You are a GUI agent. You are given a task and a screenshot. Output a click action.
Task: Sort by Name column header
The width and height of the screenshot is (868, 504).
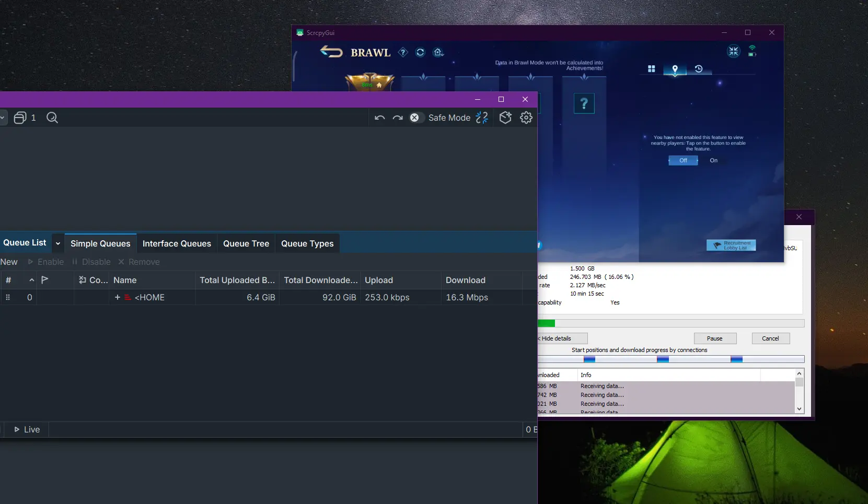tap(152, 280)
